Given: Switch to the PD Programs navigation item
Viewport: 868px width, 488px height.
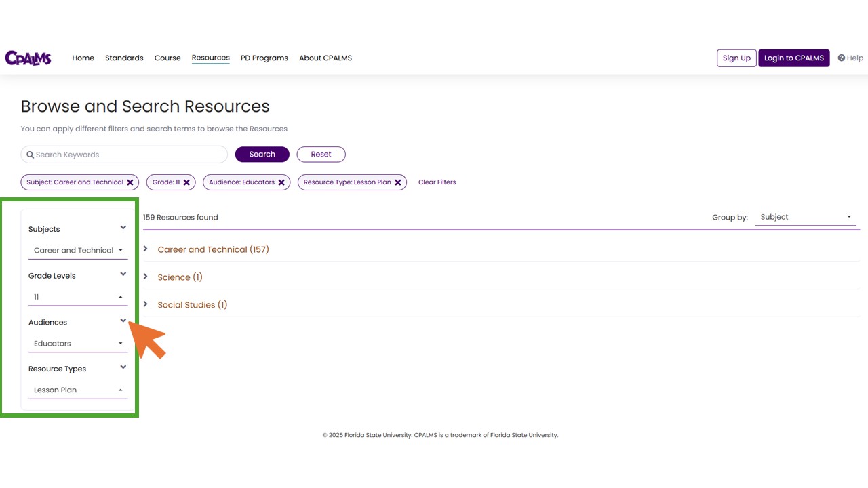Looking at the screenshot, I should point(264,58).
